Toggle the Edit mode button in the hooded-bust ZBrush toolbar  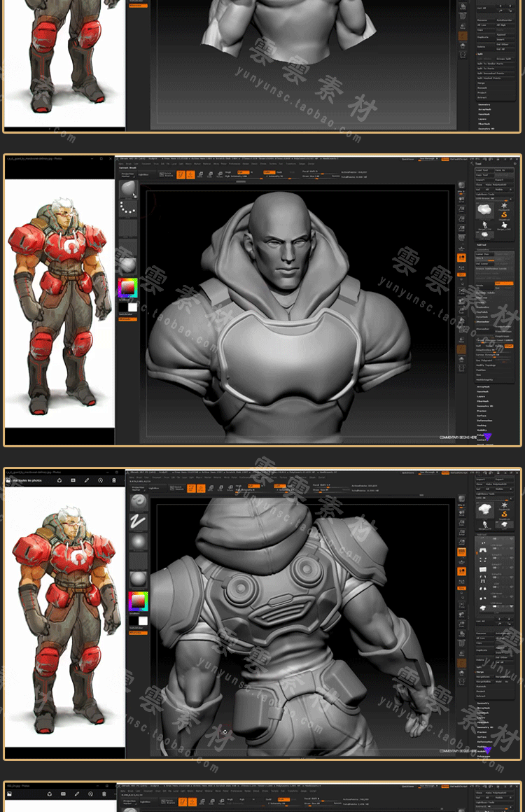click(x=181, y=174)
